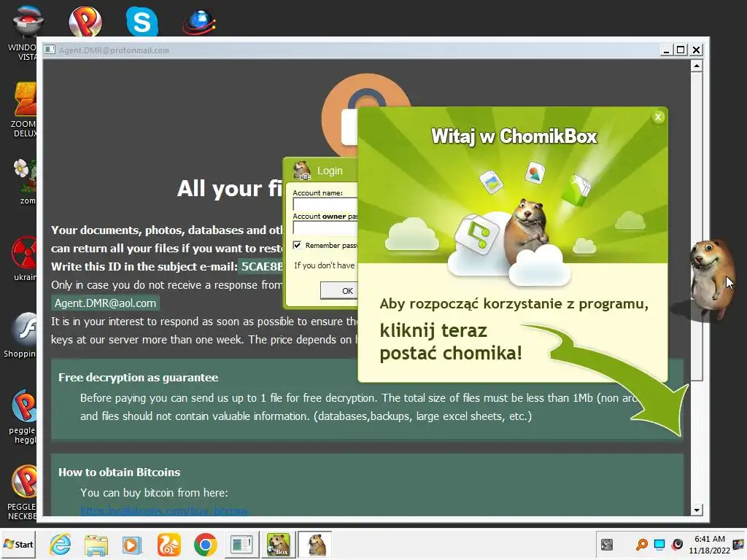Click OK in the Login dialog
Image resolution: width=747 pixels, height=560 pixels.
(x=338, y=290)
